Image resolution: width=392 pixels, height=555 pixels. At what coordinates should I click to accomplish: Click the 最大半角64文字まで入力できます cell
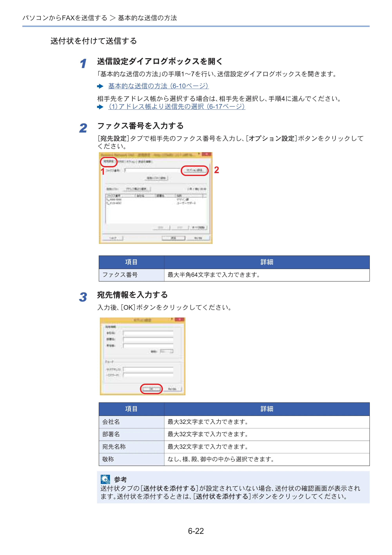point(267,275)
